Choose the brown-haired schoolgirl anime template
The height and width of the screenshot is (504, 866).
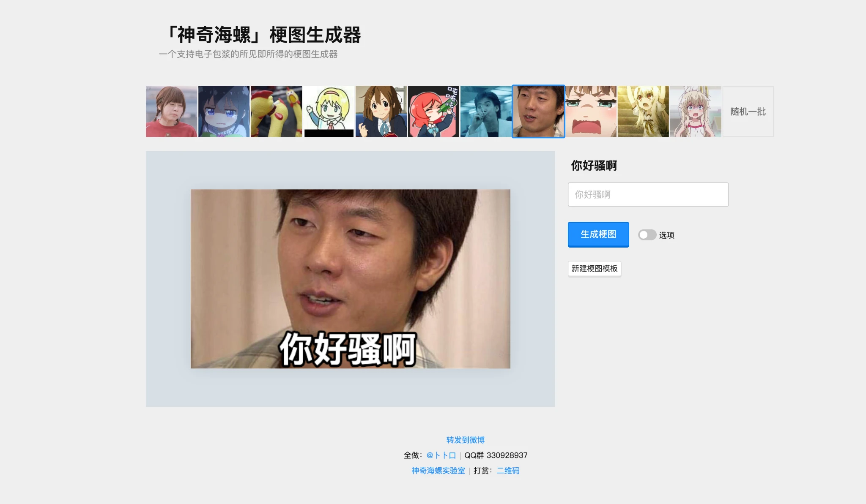tap(381, 112)
